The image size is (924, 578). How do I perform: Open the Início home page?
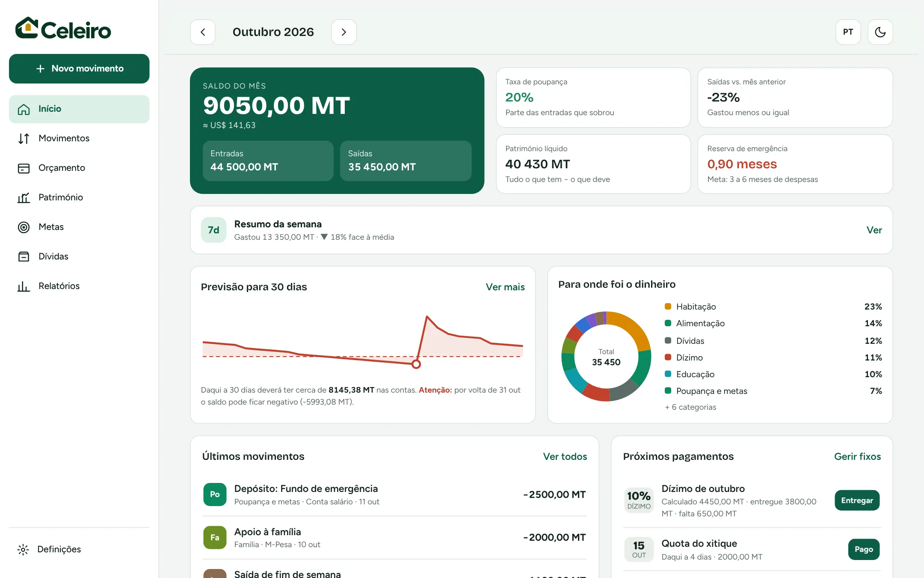click(79, 109)
